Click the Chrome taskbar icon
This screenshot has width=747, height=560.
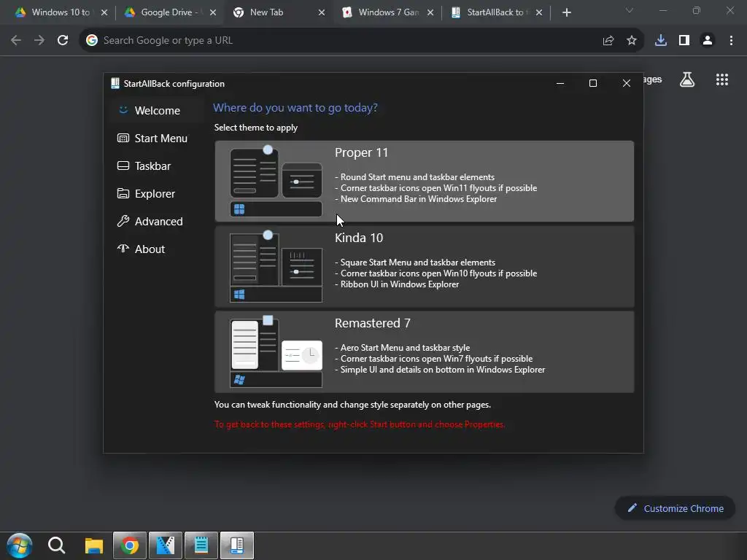(129, 545)
